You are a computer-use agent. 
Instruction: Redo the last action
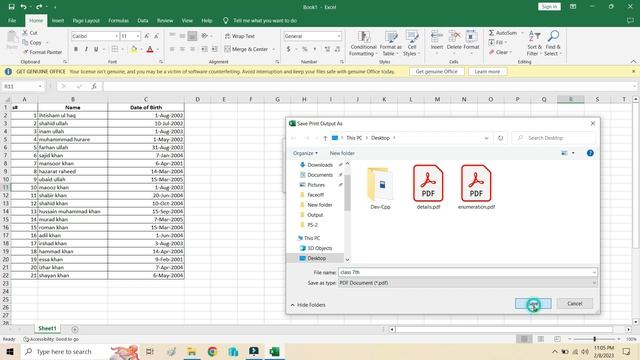(39, 7)
